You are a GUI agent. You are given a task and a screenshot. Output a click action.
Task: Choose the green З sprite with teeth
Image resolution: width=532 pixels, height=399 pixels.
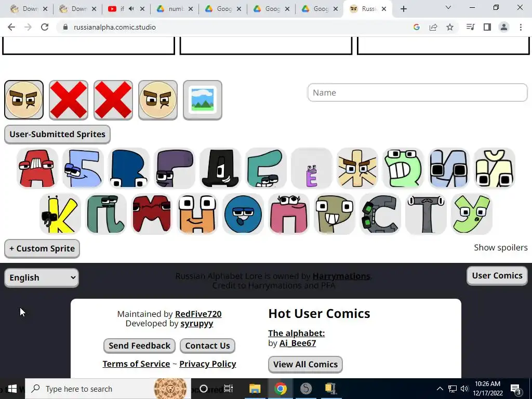tap(403, 168)
